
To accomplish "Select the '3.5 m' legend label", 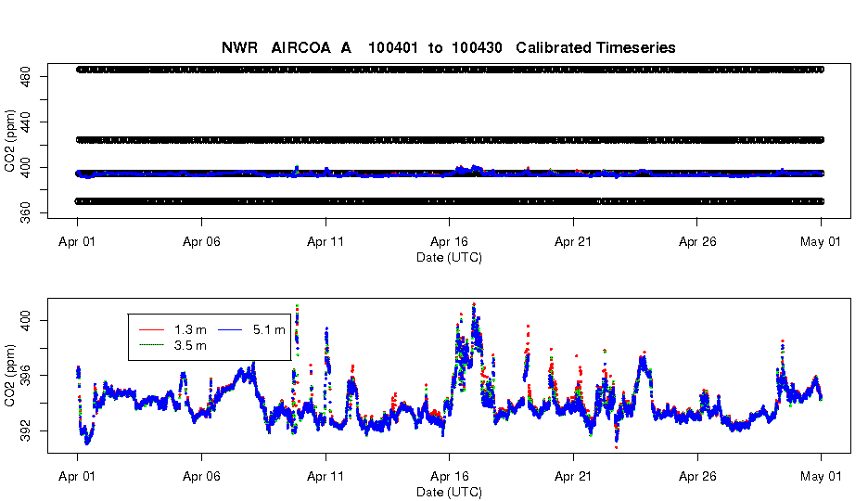I will click(x=190, y=345).
